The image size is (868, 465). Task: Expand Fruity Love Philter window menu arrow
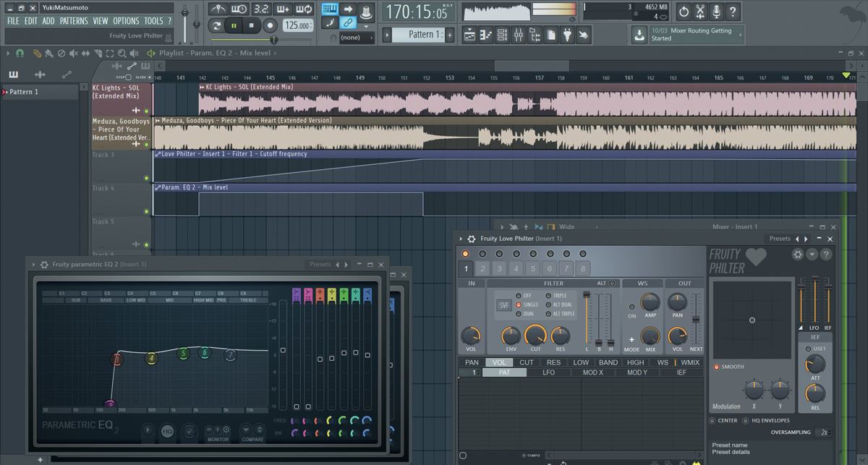[x=461, y=239]
